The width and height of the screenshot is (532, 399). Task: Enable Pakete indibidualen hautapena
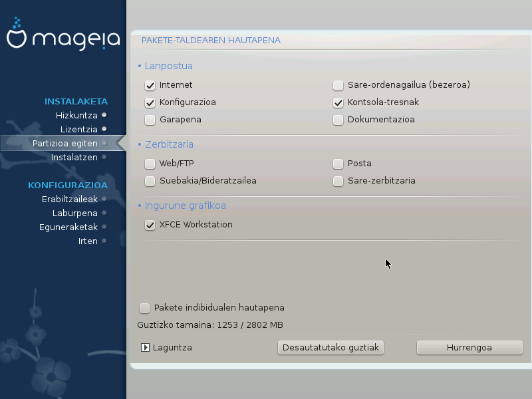pyautogui.click(x=144, y=308)
